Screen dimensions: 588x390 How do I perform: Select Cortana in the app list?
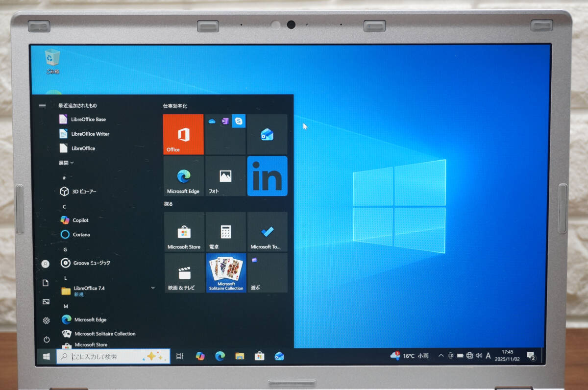pos(81,235)
